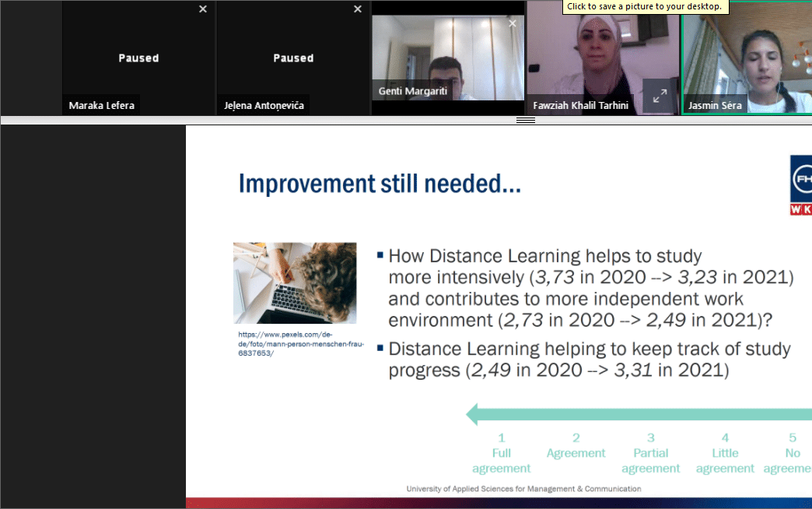The height and width of the screenshot is (509, 812).
Task: Click the 'Click to save a picture' tooltip
Action: coord(645,7)
